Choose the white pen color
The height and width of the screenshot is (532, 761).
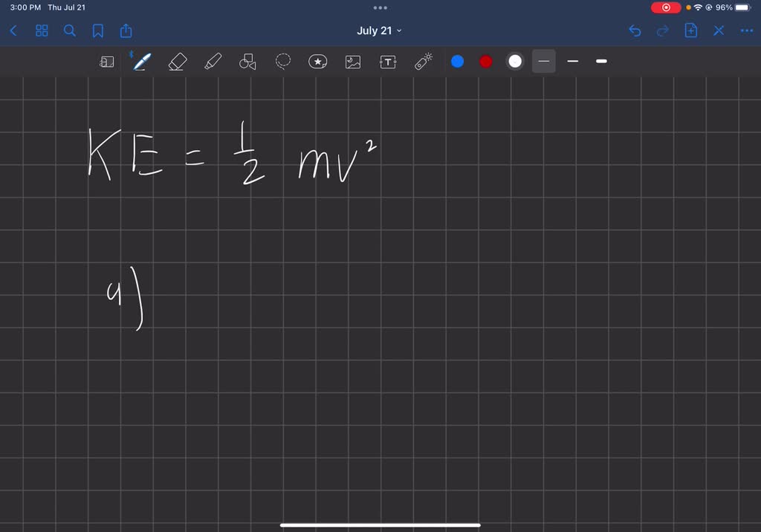(x=515, y=62)
